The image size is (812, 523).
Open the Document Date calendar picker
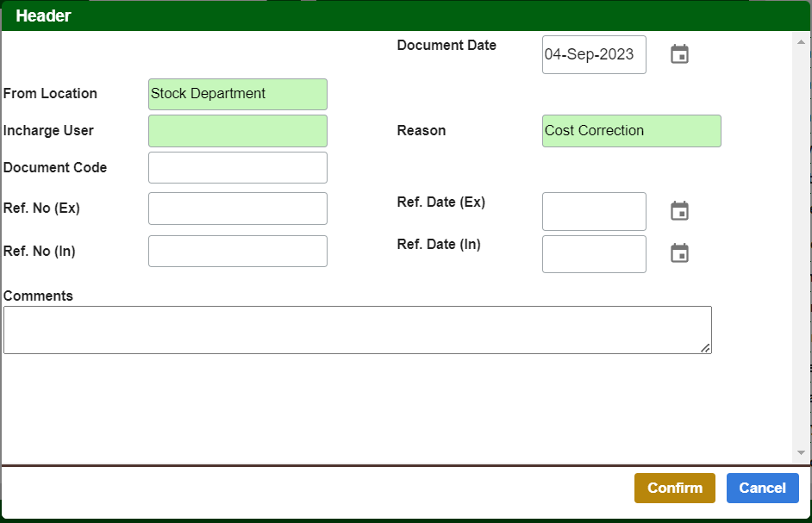(x=679, y=54)
